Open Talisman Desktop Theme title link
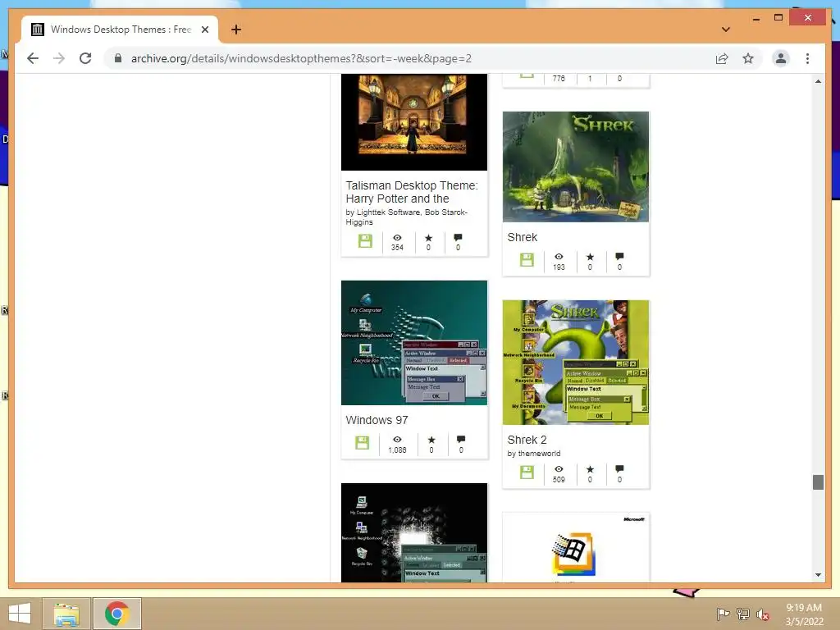Viewport: 840px width, 630px height. (412, 192)
